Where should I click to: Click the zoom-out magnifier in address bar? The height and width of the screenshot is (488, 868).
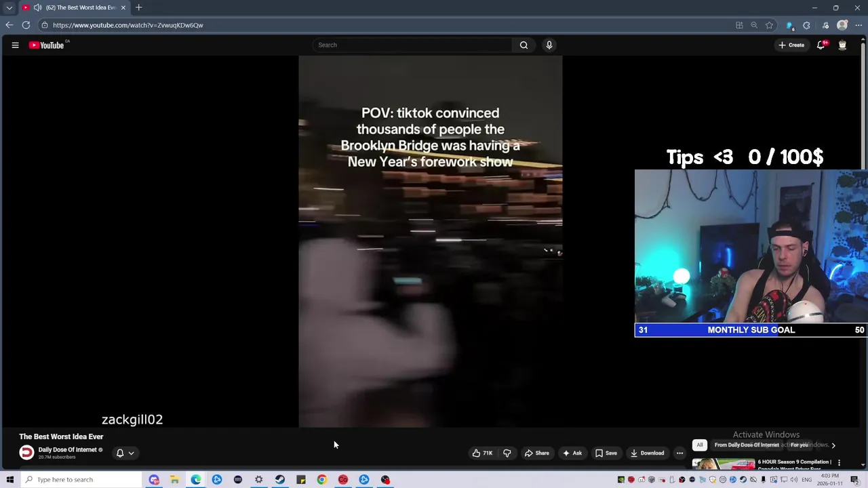tap(754, 25)
